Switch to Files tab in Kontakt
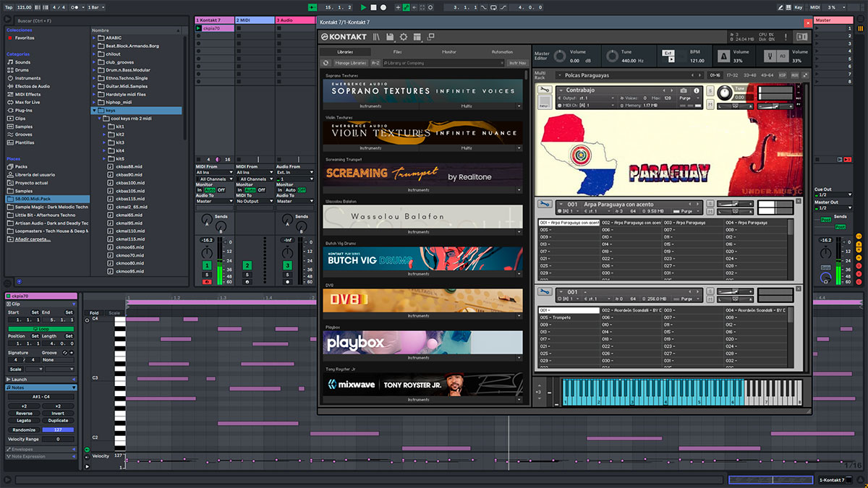868x488 pixels. point(398,52)
